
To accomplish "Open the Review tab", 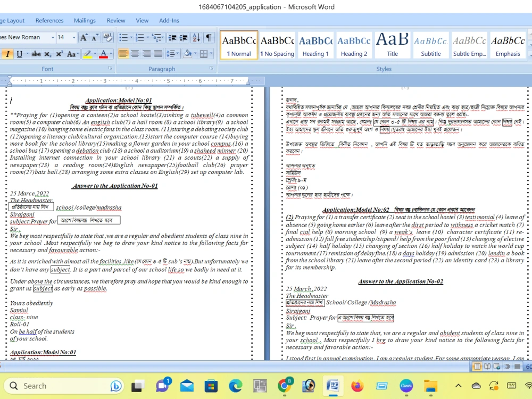I will [x=116, y=20].
